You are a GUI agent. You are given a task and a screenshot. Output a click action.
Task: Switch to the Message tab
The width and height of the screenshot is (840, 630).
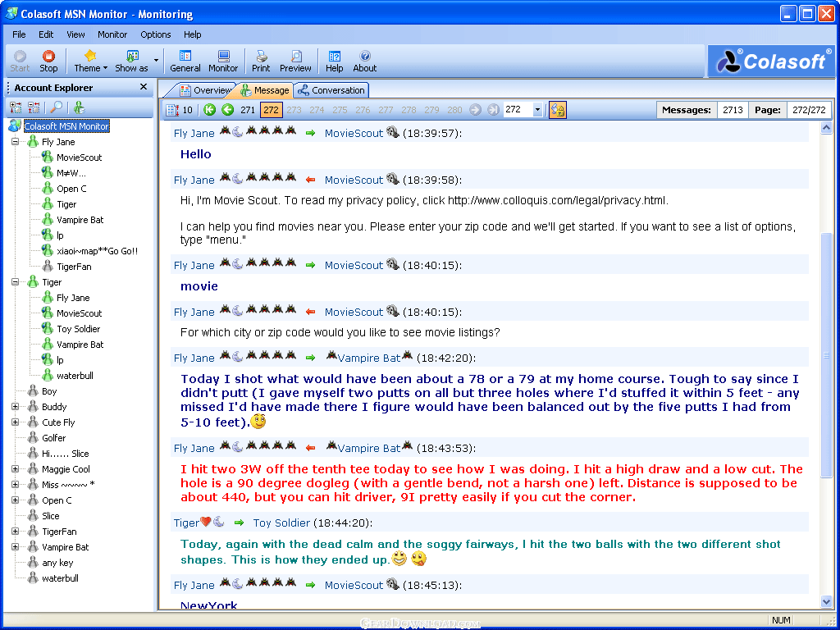[x=265, y=90]
